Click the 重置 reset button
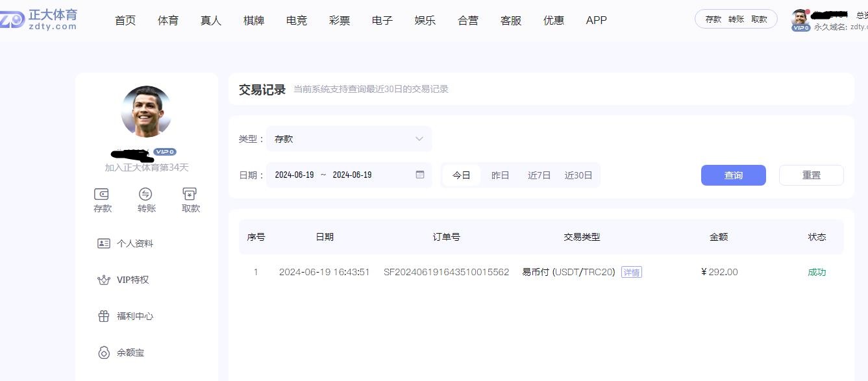868x381 pixels. (810, 175)
